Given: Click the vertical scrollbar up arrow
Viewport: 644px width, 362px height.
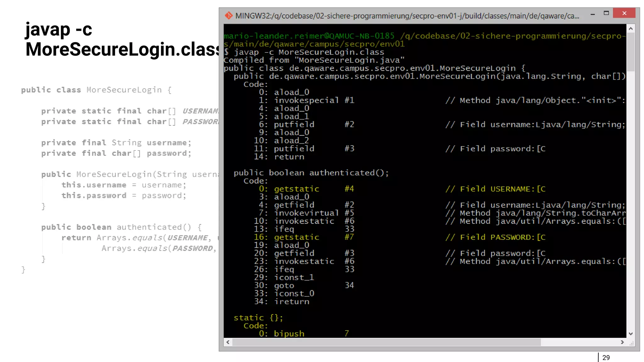Looking at the screenshot, I should pos(630,29).
